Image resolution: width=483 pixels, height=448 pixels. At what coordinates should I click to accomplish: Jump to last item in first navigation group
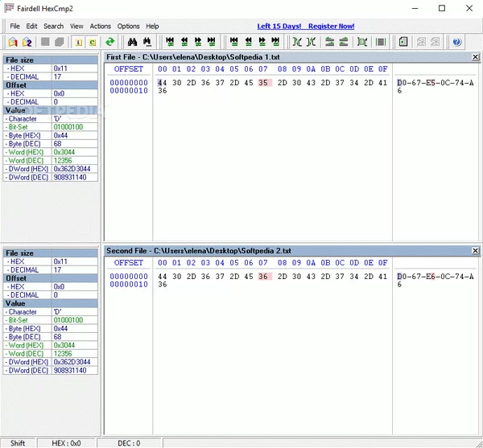click(212, 42)
